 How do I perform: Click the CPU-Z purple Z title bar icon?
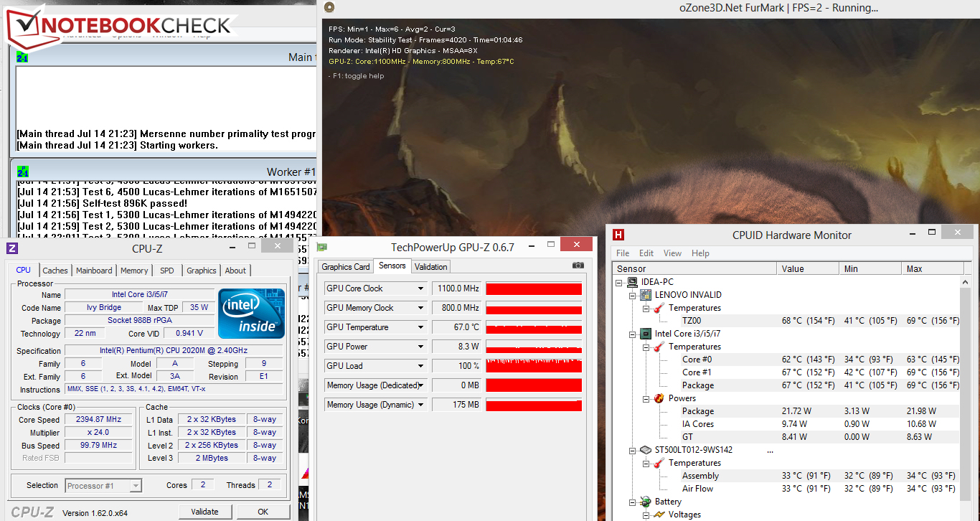tap(11, 249)
